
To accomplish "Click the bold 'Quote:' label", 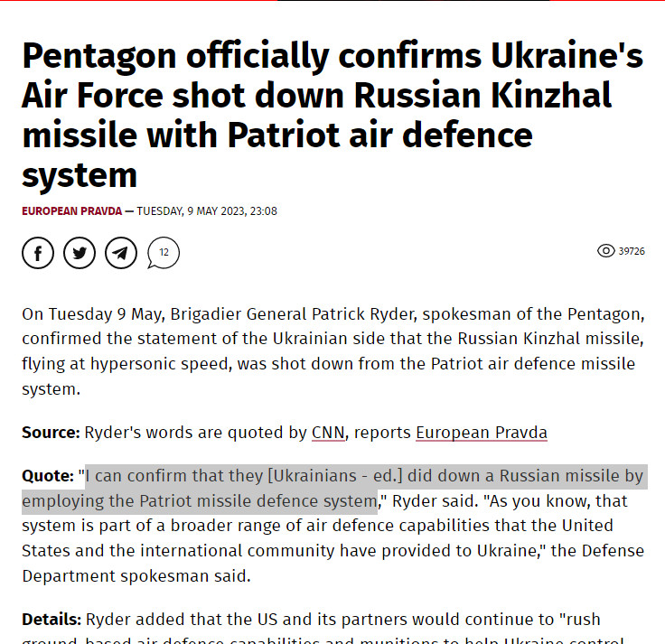I will [48, 476].
